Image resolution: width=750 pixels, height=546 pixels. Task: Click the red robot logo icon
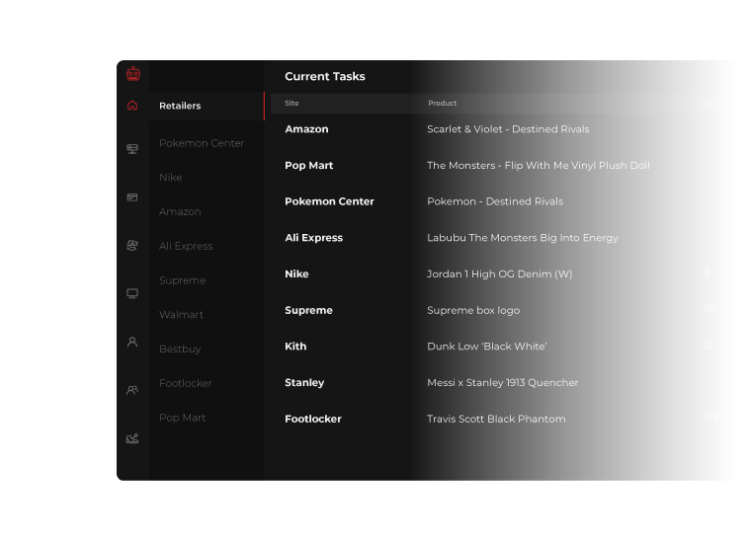point(133,74)
